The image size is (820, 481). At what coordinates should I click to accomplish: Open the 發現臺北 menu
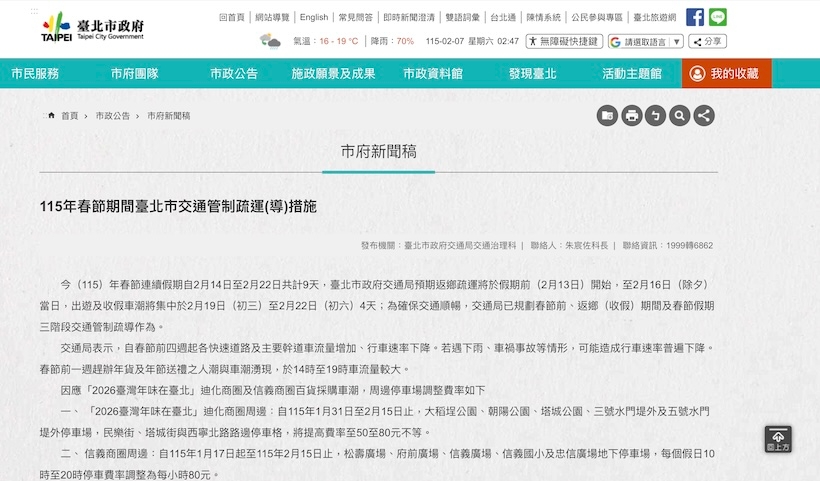pos(532,74)
